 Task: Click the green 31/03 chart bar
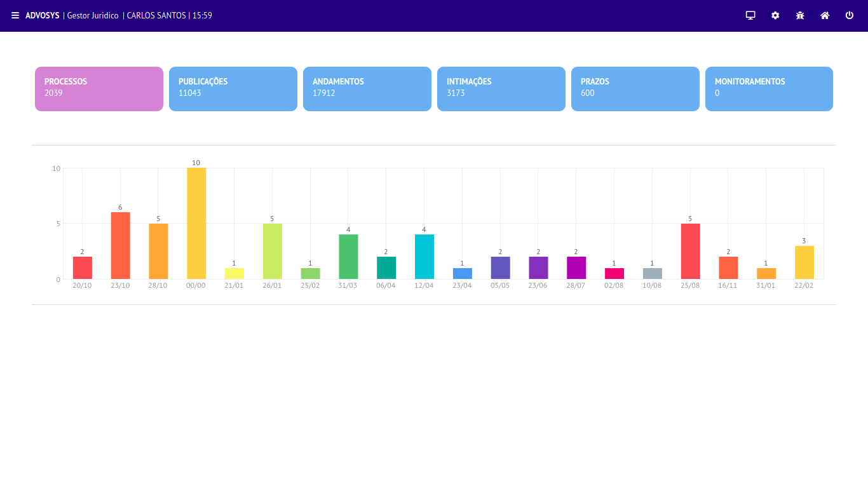pyautogui.click(x=348, y=257)
